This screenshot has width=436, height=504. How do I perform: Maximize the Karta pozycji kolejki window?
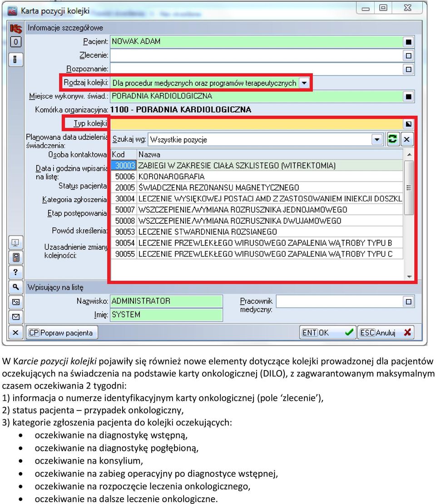click(383, 8)
